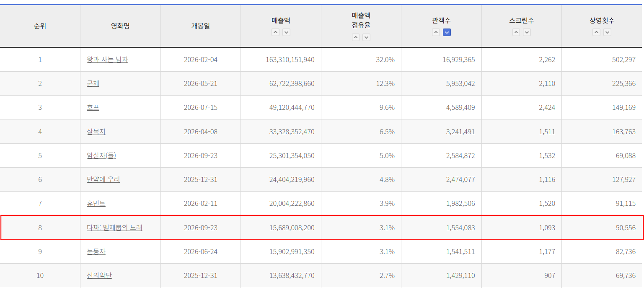Viewport: 644px width, 288px height.
Task: Open movie link 군체
Action: [93, 83]
